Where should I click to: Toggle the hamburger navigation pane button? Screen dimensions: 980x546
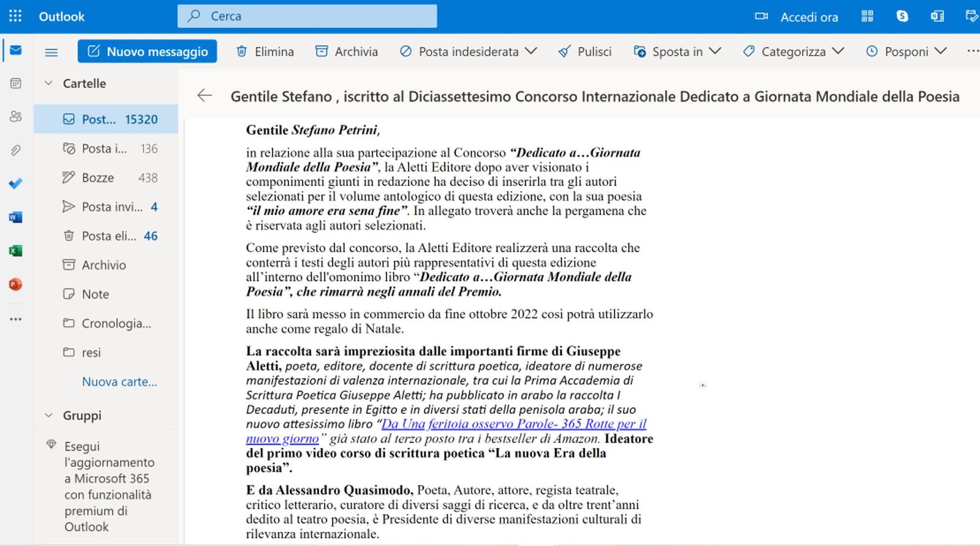coord(51,52)
